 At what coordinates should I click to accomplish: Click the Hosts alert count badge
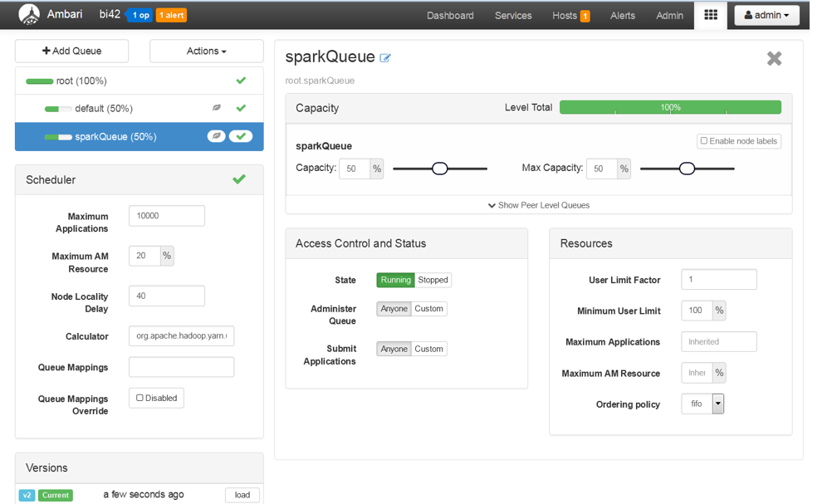(x=585, y=16)
